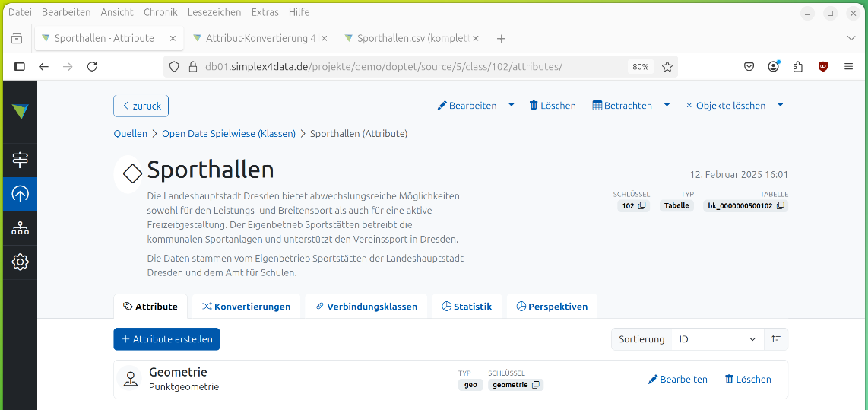Open the Lesezeichen menu
Viewport: 868px width, 410px height.
point(214,12)
